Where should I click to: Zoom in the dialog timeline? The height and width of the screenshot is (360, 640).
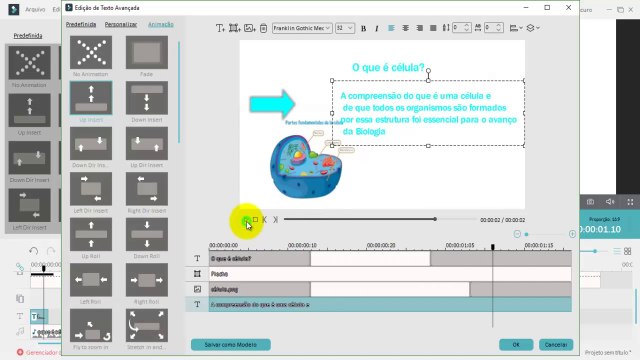click(572, 234)
